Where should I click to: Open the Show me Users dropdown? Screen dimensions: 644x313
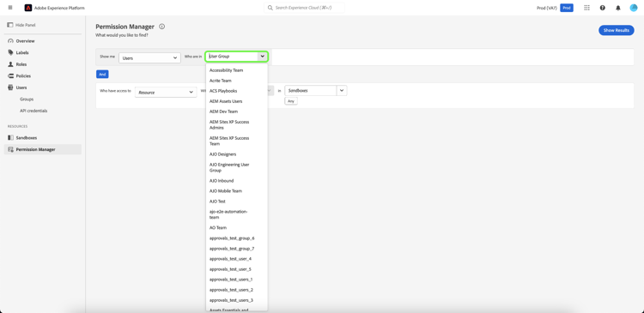click(149, 57)
